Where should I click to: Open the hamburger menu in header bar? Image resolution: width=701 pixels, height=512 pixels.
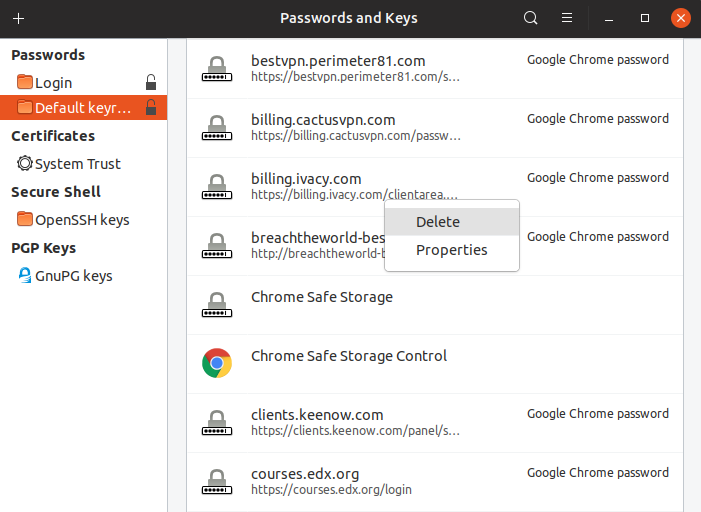tap(567, 18)
